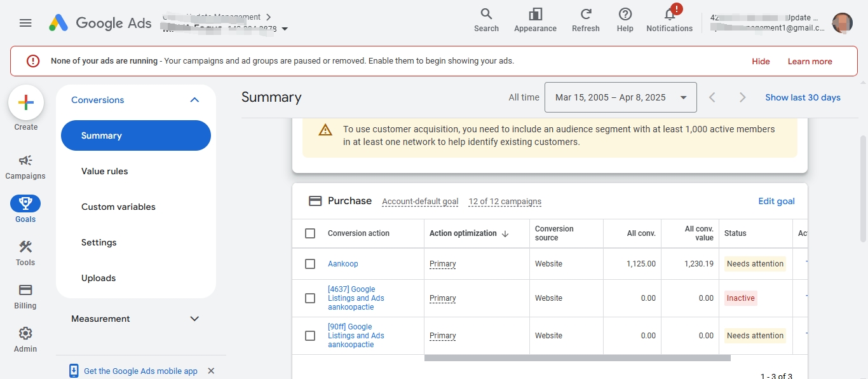Open Billing in the sidebar
The width and height of the screenshot is (868, 379).
click(x=25, y=296)
